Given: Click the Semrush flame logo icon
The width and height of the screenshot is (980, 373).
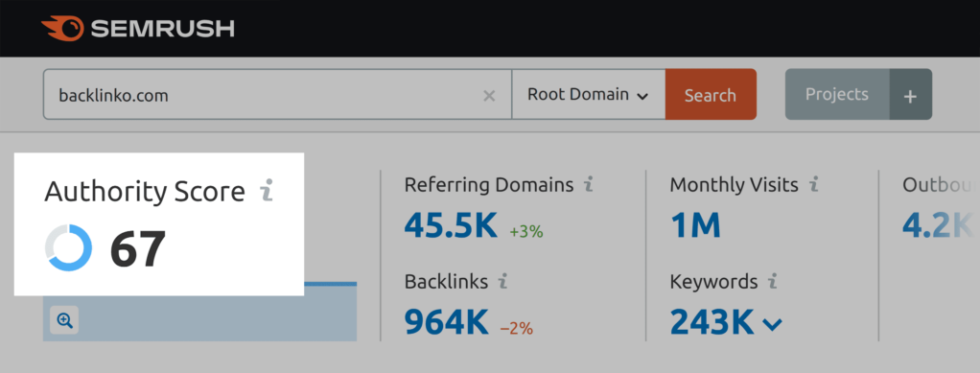Looking at the screenshot, I should point(62,29).
